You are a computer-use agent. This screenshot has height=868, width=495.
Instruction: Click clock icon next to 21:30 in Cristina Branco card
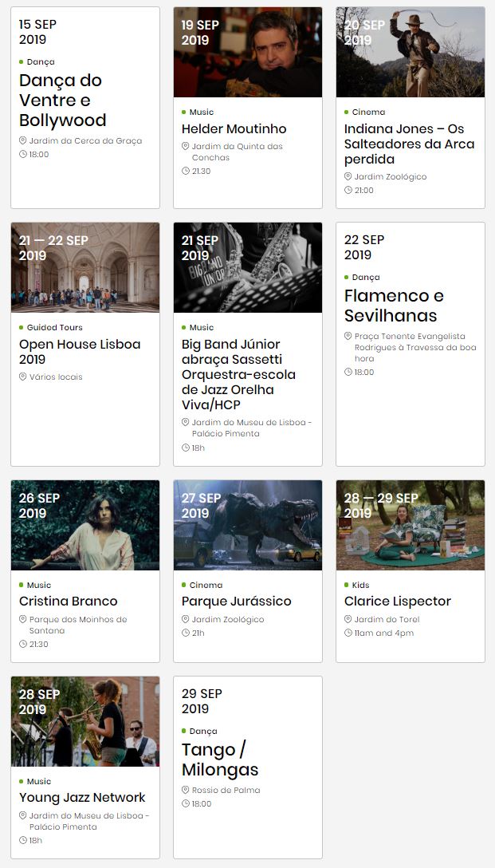coord(22,644)
